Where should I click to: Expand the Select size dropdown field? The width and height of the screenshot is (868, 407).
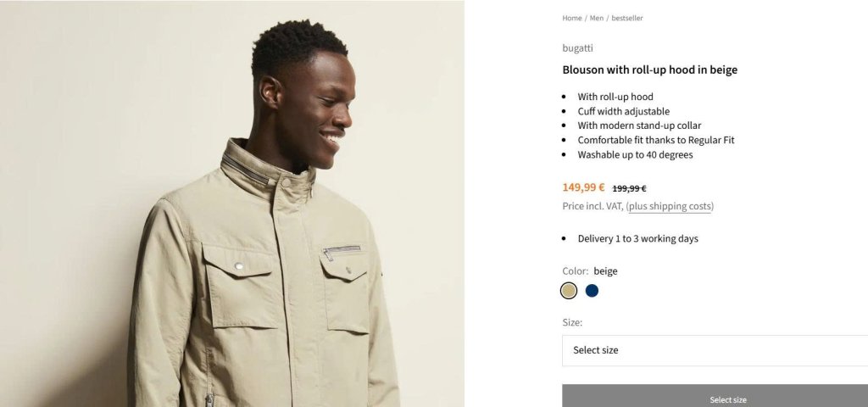pos(715,350)
